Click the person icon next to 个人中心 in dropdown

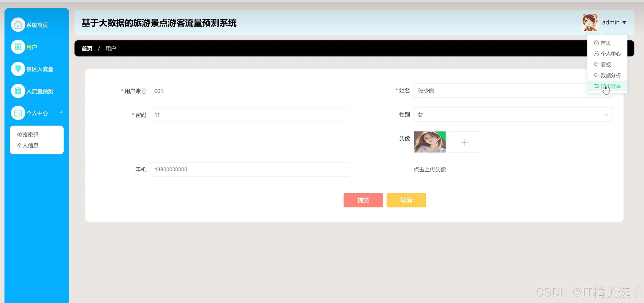click(597, 53)
